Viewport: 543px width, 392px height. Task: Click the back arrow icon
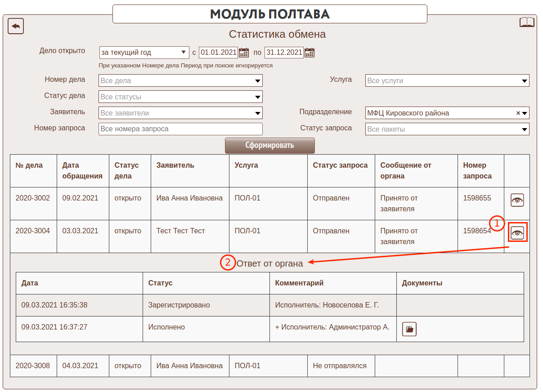16,26
